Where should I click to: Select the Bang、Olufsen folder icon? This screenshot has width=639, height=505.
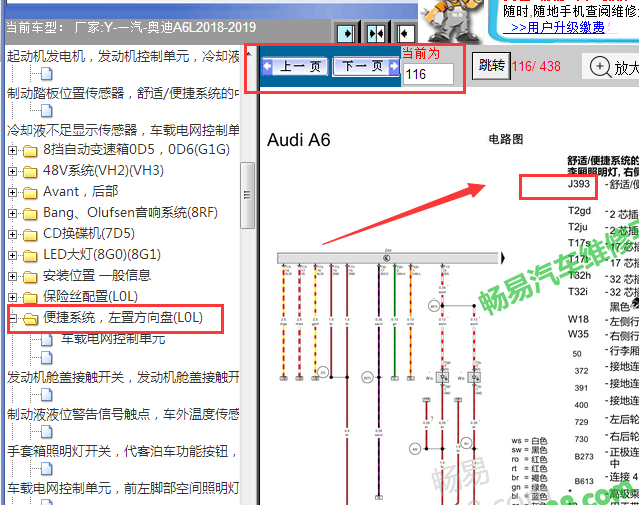click(x=30, y=214)
